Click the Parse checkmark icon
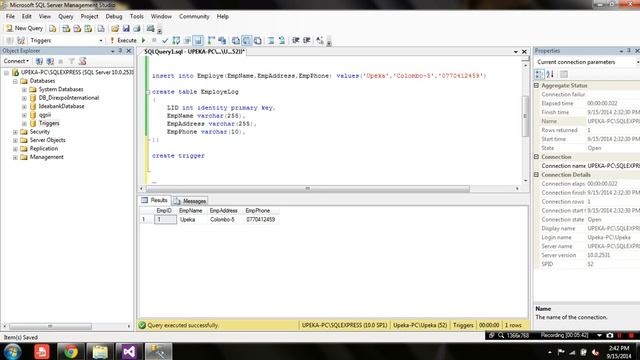 (165, 40)
